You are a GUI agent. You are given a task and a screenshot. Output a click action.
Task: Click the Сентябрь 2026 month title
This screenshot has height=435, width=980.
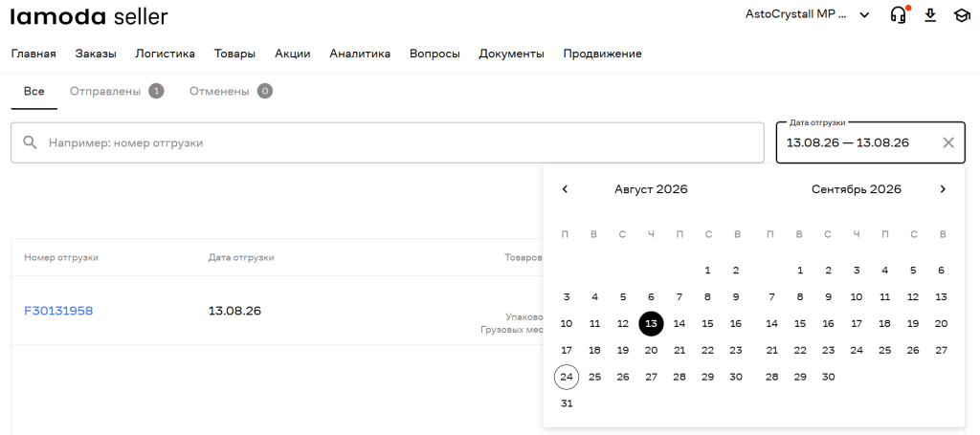pyautogui.click(x=857, y=189)
